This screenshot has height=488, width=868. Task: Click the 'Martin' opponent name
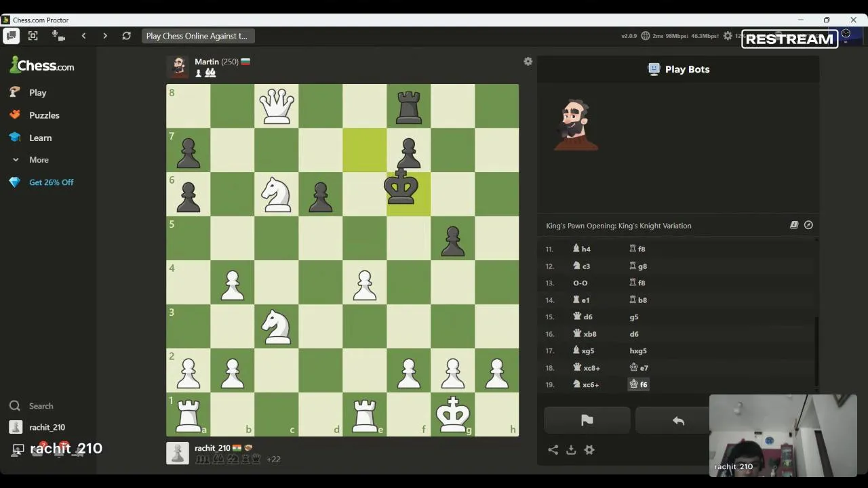coord(207,62)
